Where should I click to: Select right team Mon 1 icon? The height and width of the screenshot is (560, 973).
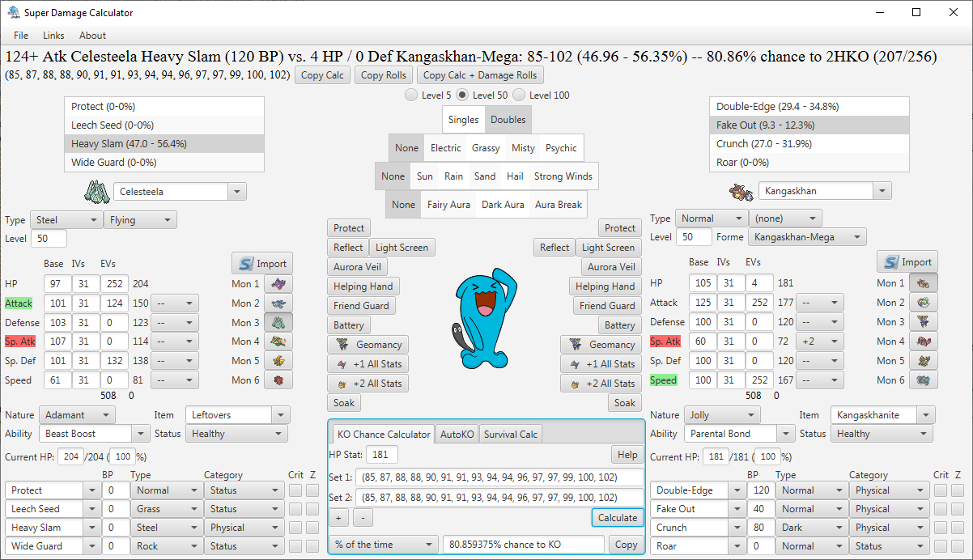click(x=924, y=283)
